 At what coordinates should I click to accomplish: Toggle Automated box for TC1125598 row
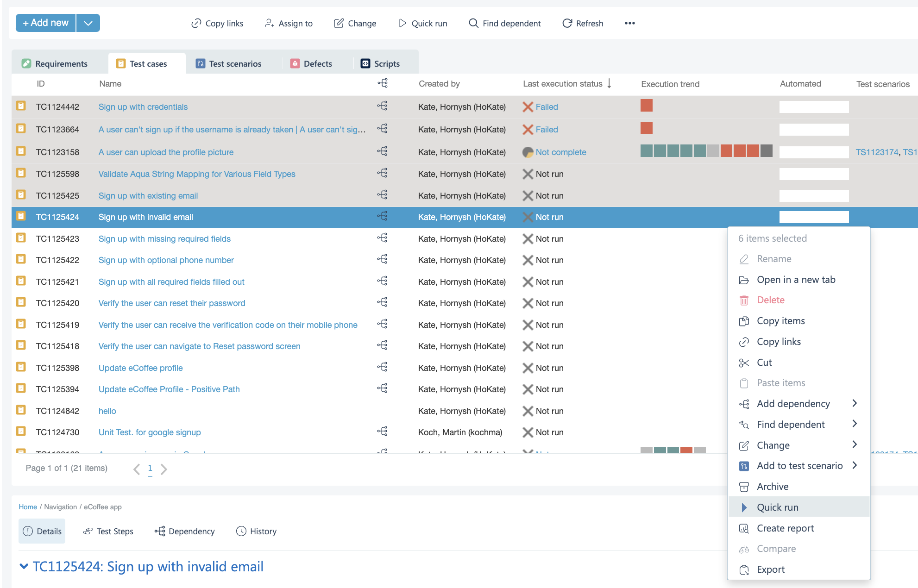(814, 174)
